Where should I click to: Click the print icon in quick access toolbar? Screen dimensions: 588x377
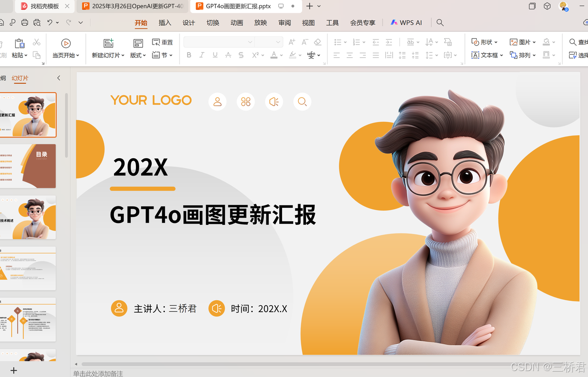point(25,23)
